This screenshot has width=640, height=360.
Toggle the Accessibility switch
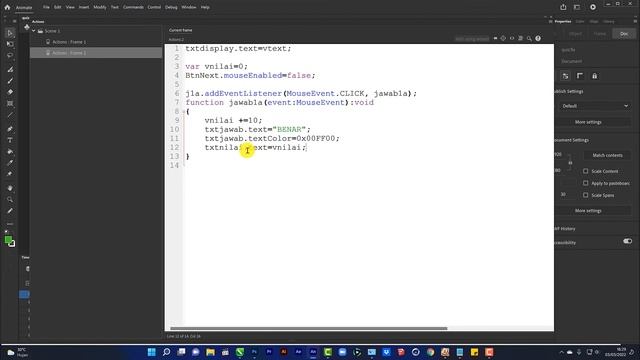click(x=627, y=241)
